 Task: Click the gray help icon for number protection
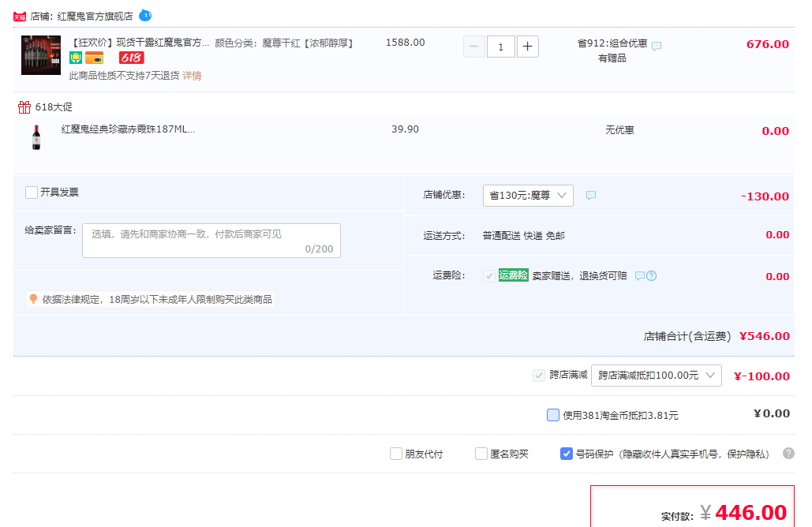(x=788, y=454)
